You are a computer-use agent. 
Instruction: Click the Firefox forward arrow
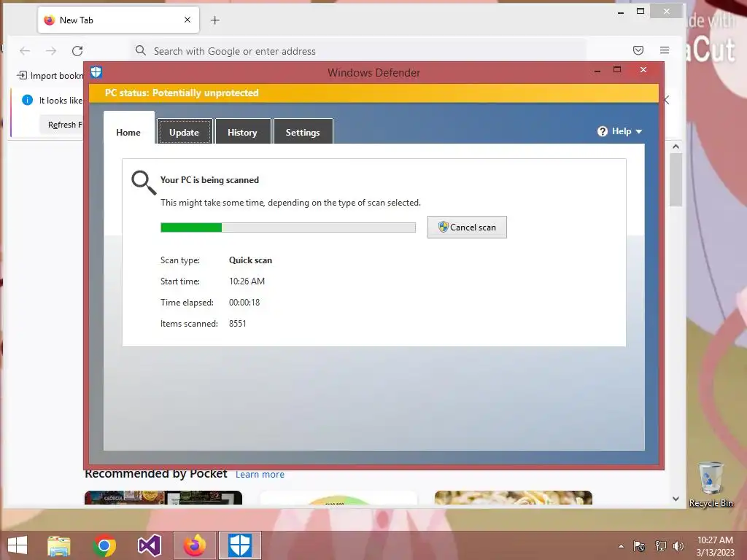[51, 51]
